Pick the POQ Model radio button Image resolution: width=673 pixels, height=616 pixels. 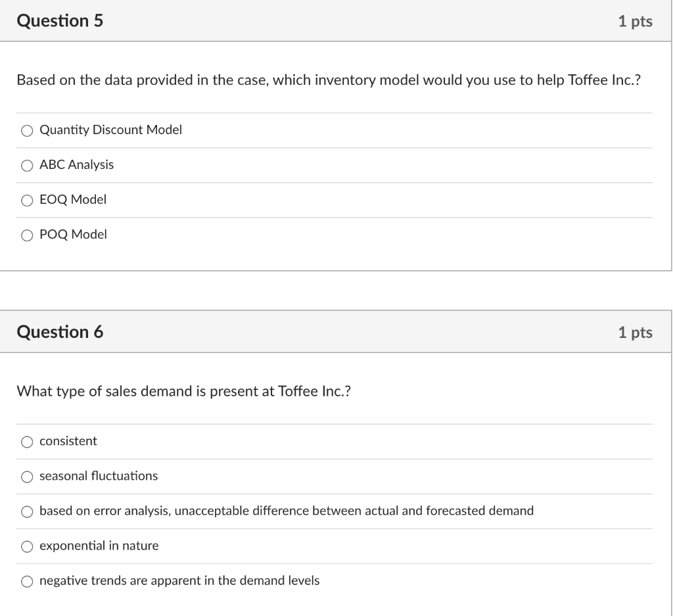27,235
